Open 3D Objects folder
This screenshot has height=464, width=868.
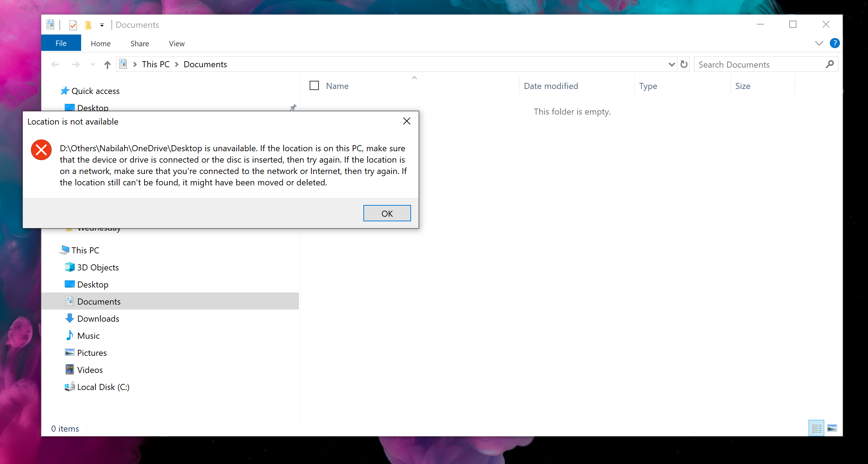click(x=98, y=268)
